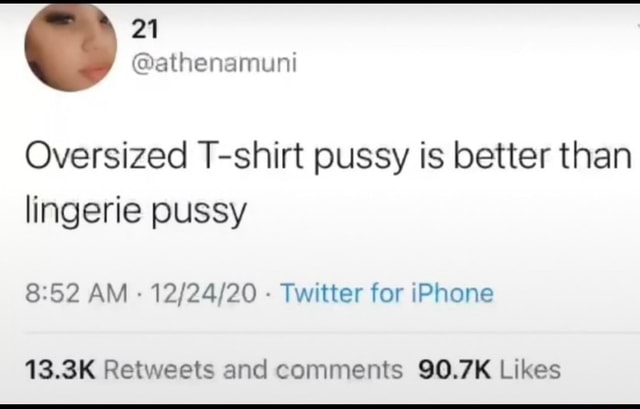The height and width of the screenshot is (409, 640).
Task: Open the @athenamuni profile handle
Action: tap(214, 63)
